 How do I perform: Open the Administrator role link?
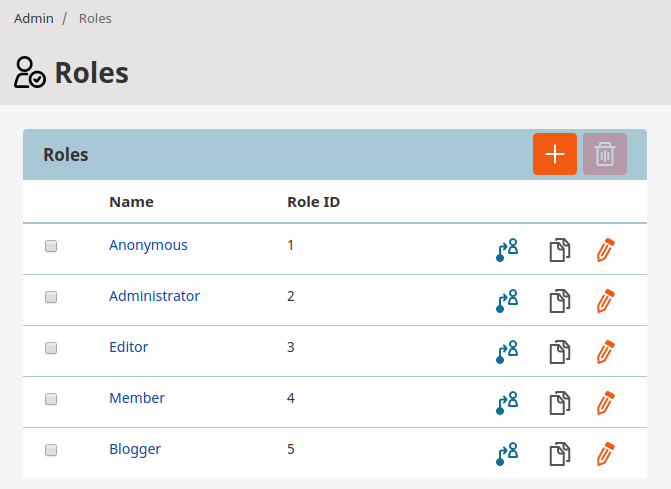point(154,296)
